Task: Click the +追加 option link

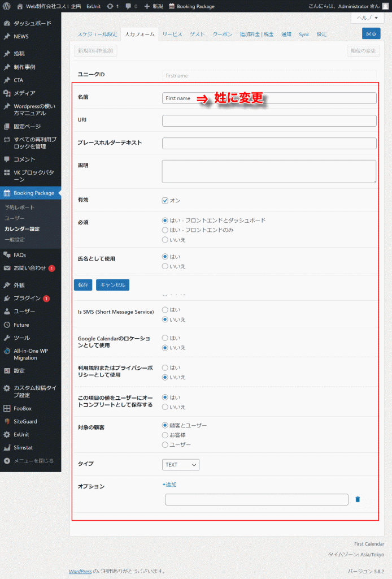Action: pyautogui.click(x=169, y=485)
